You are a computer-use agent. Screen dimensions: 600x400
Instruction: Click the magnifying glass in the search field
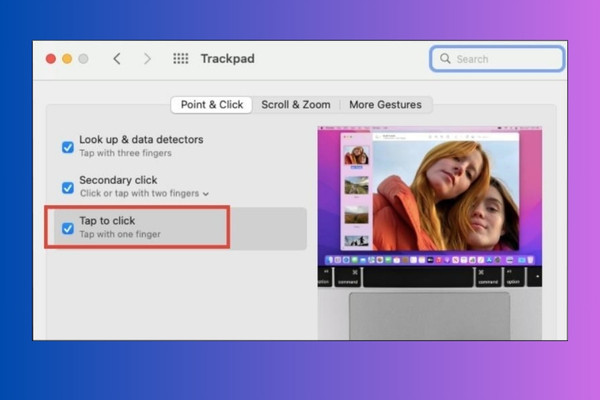point(445,59)
